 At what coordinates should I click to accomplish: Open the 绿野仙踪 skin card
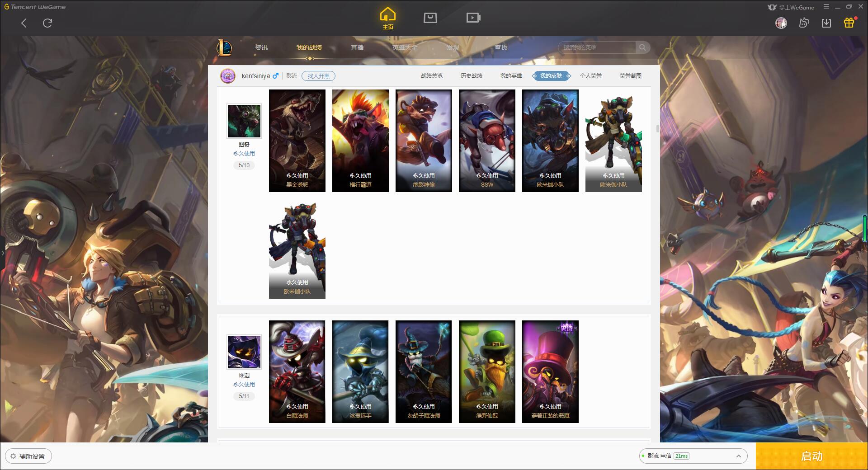point(487,371)
